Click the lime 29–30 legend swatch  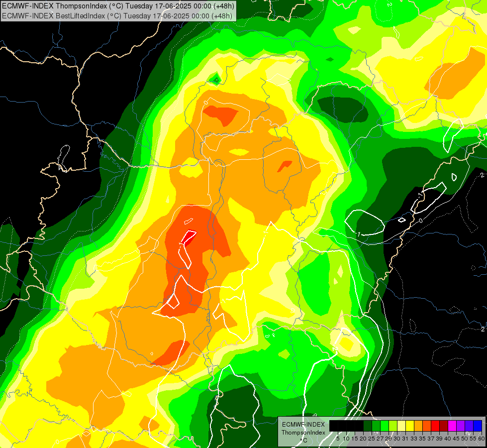[393, 426]
